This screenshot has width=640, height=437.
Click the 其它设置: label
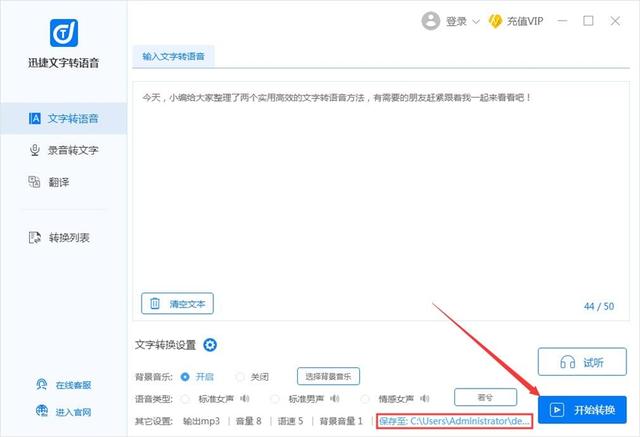pos(154,421)
